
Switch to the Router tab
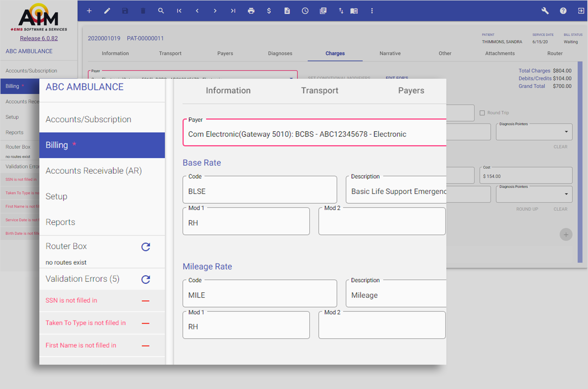[x=555, y=53]
